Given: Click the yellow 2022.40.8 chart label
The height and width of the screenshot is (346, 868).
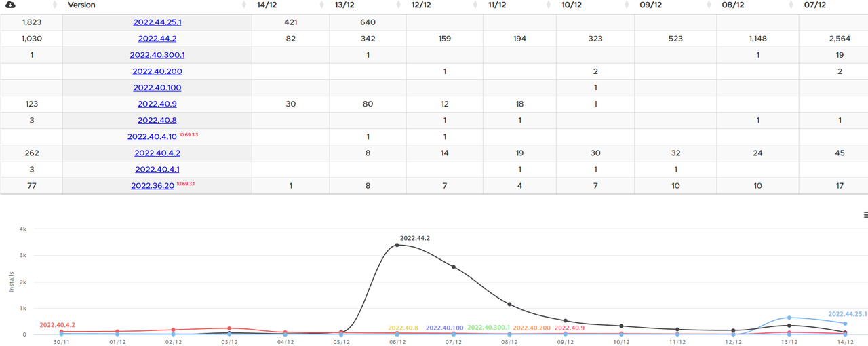Looking at the screenshot, I should [403, 328].
